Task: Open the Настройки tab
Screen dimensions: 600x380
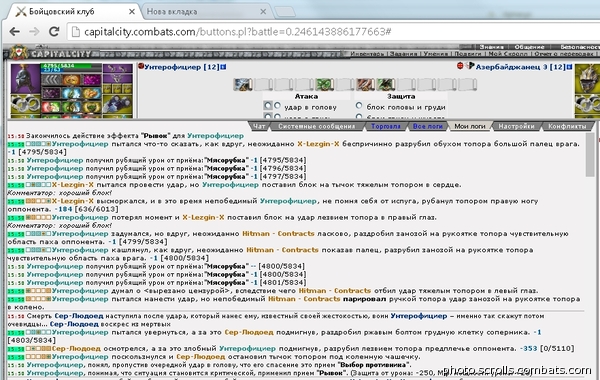Action: pos(516,126)
